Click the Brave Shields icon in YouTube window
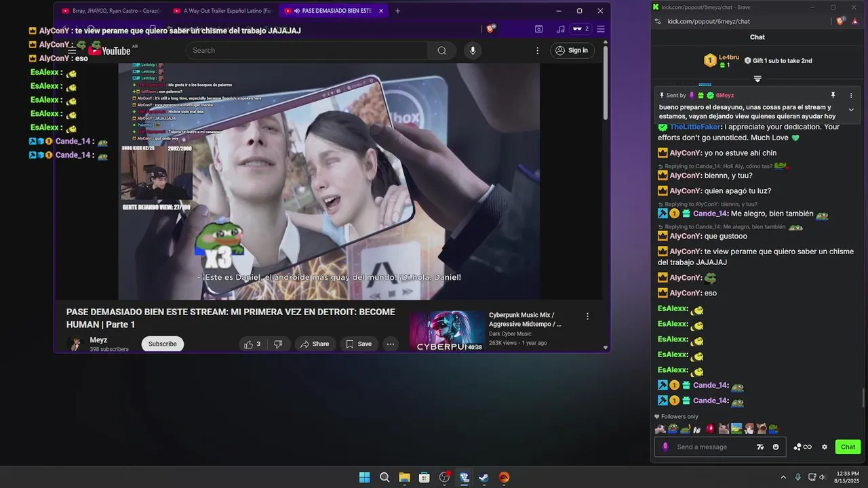 (x=492, y=28)
